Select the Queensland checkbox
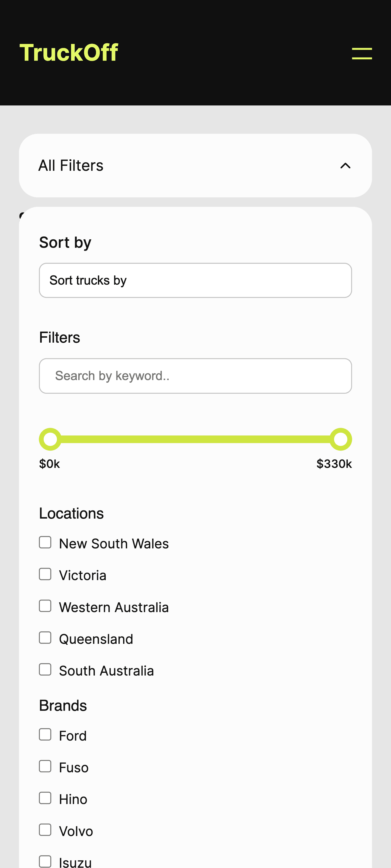Screen dimensions: 391x868 click(x=45, y=638)
